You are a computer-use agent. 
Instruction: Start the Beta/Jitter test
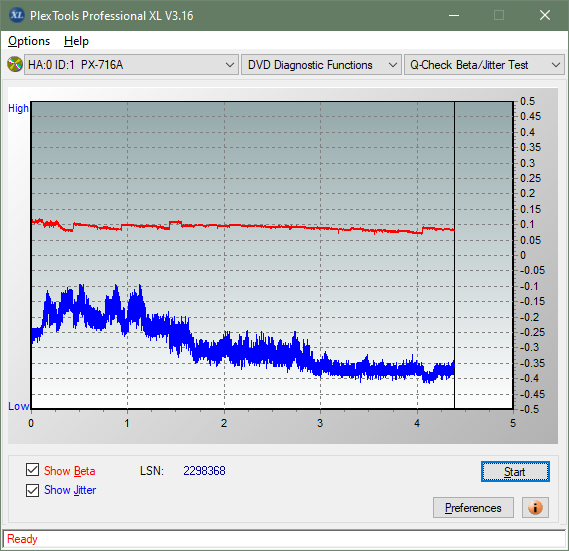(515, 472)
